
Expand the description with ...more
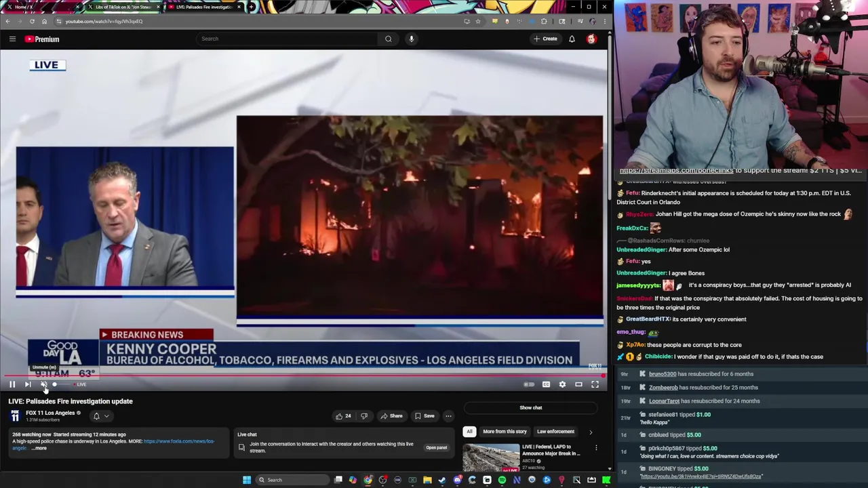(x=39, y=448)
